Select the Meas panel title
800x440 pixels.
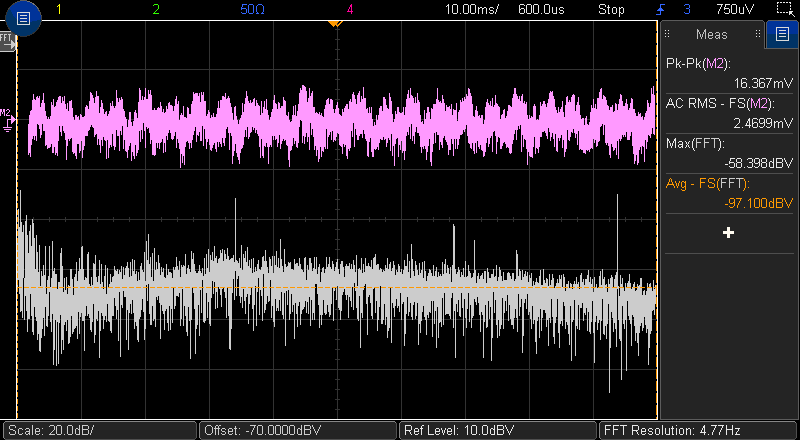[x=712, y=34]
